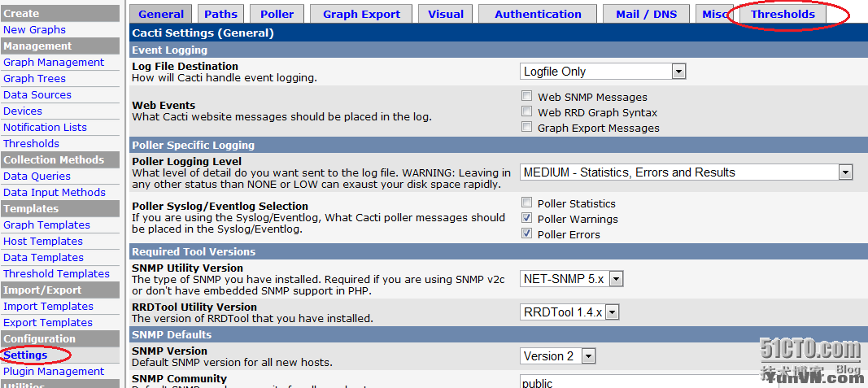Image resolution: width=868 pixels, height=388 pixels.
Task: Click the RRDTool Utility Version label
Action: (194, 307)
